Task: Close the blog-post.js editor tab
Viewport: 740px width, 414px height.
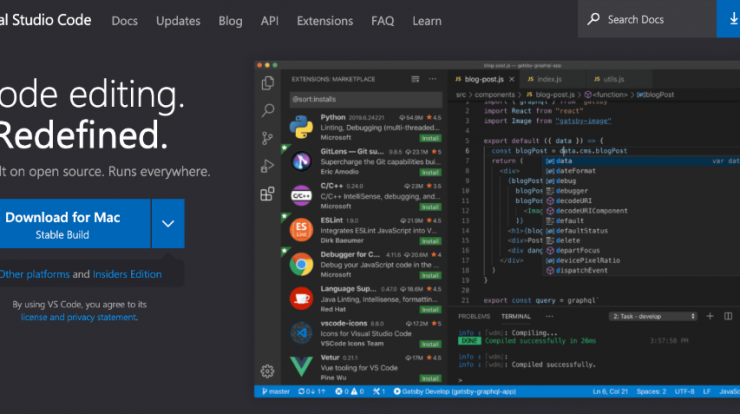Action: pyautogui.click(x=512, y=79)
